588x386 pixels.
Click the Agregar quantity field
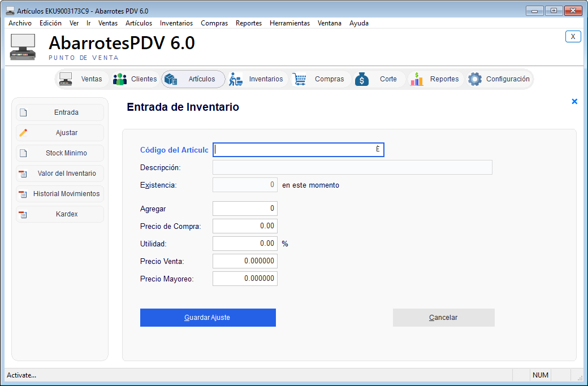pyautogui.click(x=245, y=209)
